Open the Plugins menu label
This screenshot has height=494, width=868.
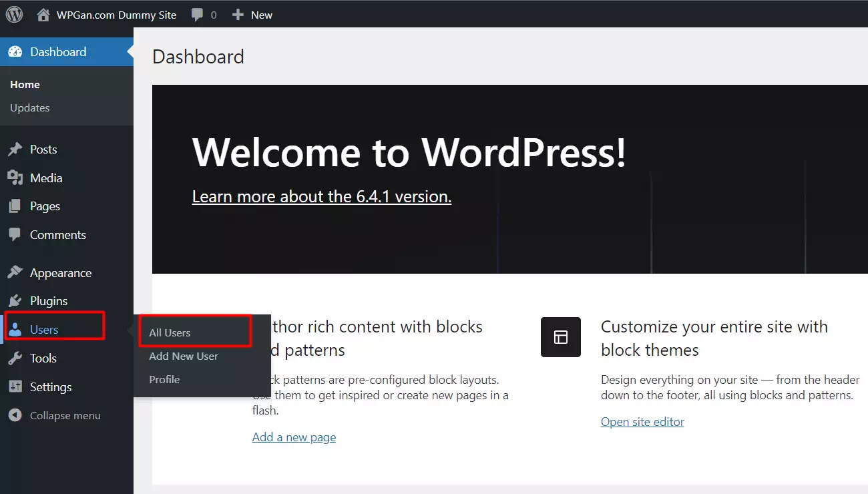tap(49, 301)
